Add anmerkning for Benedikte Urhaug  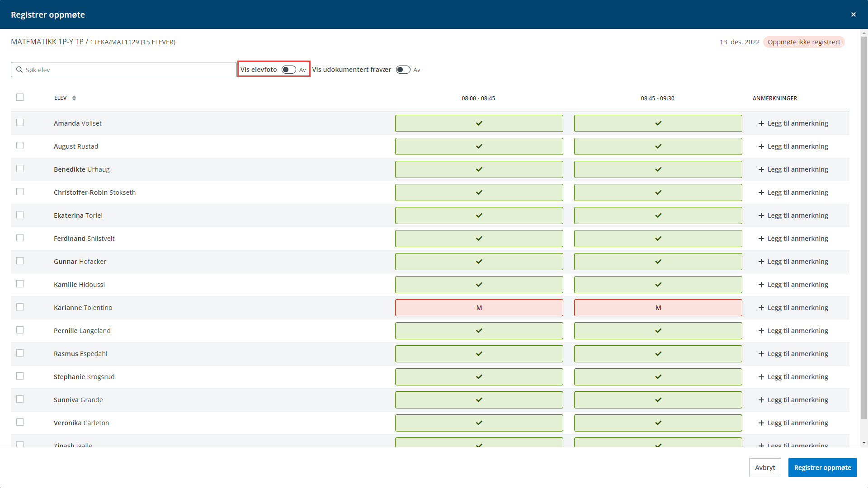tap(793, 169)
